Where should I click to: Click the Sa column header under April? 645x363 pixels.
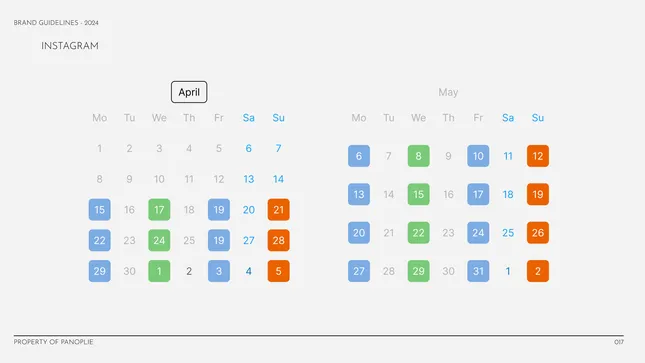pos(248,118)
